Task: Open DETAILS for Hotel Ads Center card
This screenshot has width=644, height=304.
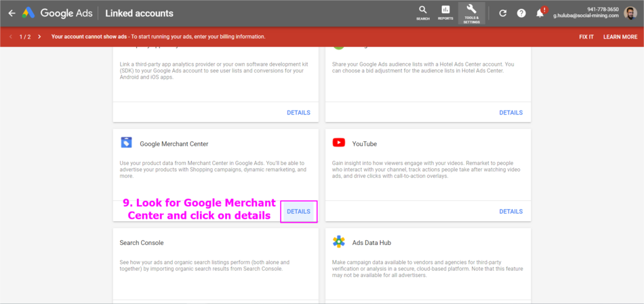Action: tap(511, 112)
